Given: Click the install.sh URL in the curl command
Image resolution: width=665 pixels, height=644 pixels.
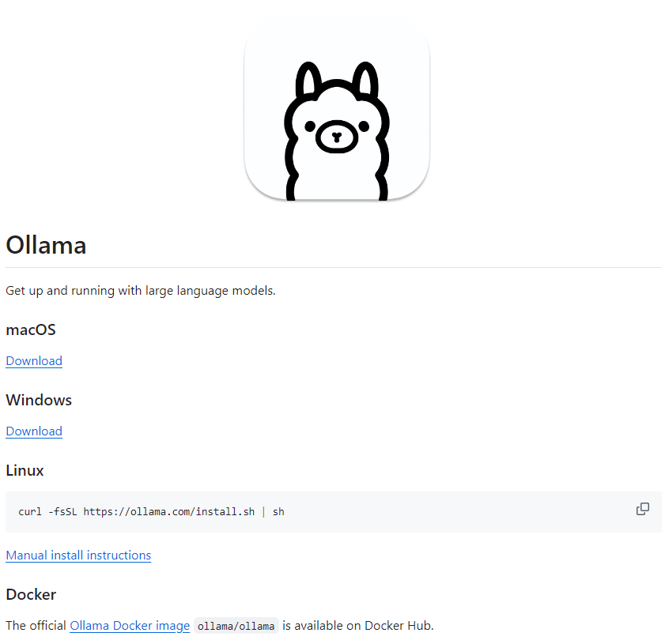Looking at the screenshot, I should point(168,512).
